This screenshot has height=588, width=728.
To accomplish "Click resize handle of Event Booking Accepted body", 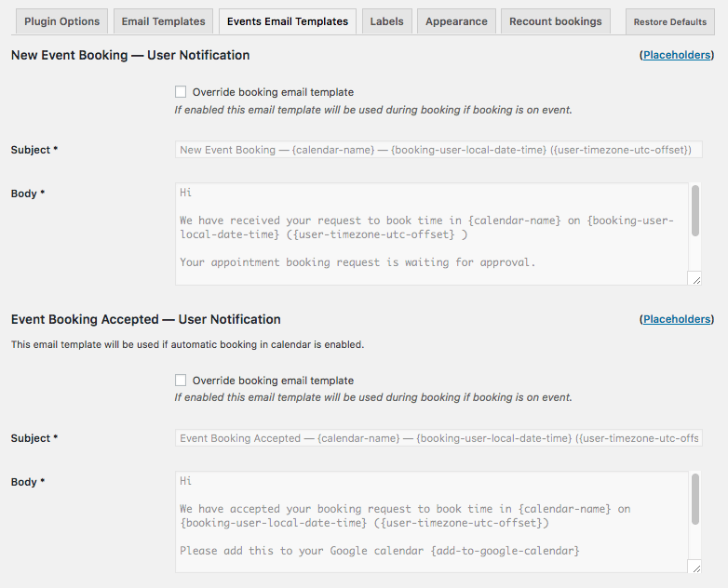I will [695, 567].
